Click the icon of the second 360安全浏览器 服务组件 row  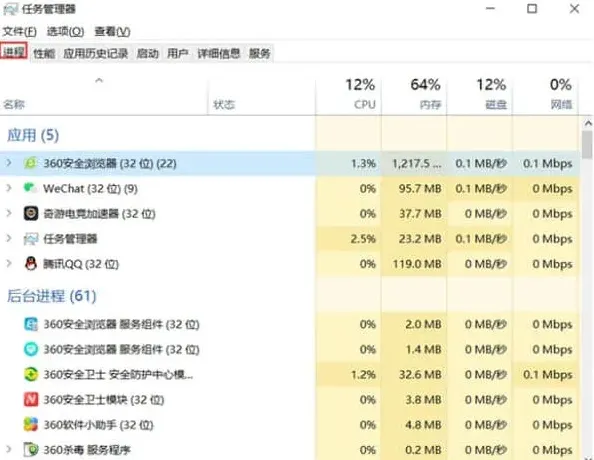pyautogui.click(x=31, y=349)
